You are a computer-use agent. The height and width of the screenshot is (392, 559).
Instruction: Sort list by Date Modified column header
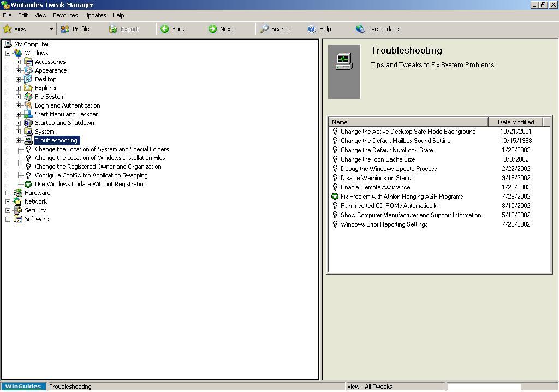(515, 122)
